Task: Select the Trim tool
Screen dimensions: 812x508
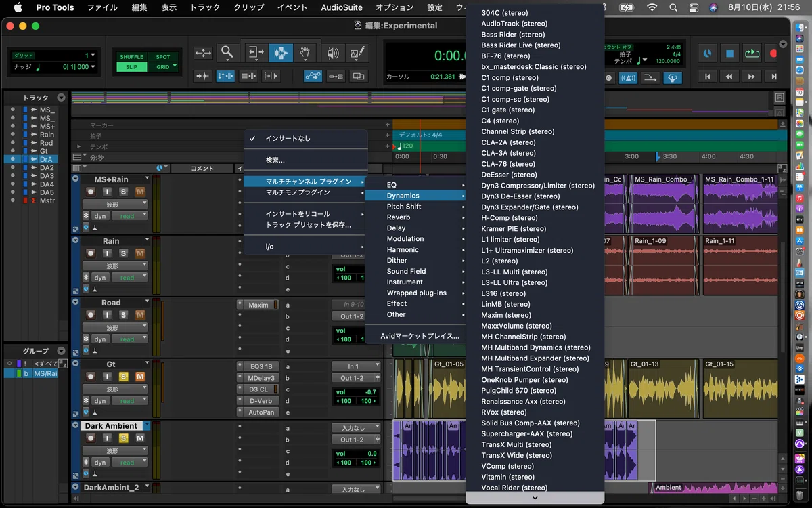Action: point(256,53)
